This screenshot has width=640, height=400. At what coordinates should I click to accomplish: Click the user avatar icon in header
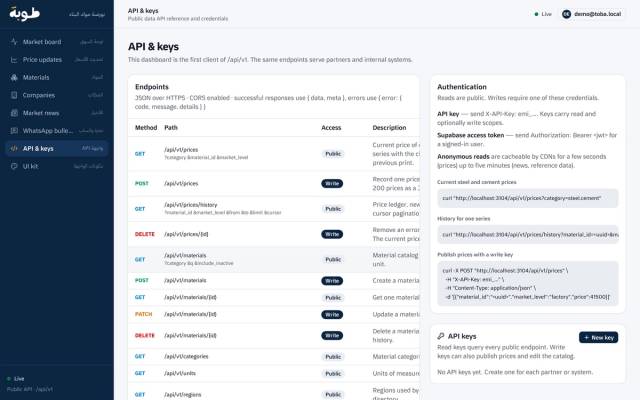(x=567, y=14)
